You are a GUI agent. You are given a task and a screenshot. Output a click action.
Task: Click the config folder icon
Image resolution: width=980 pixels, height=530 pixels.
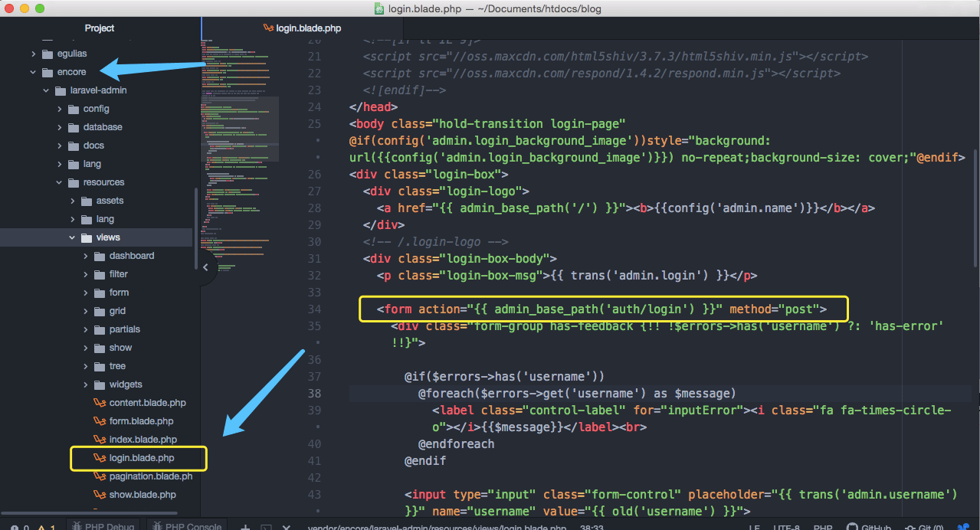click(x=74, y=109)
